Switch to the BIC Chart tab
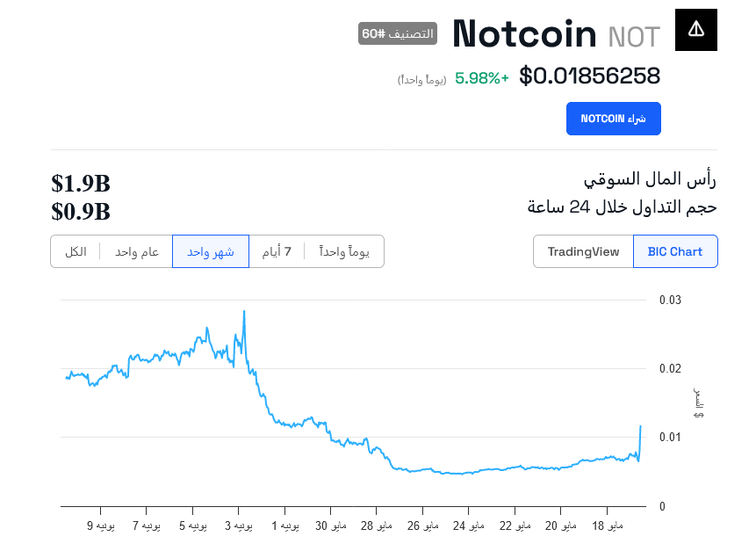Viewport: 756px width, 558px height. coord(674,251)
